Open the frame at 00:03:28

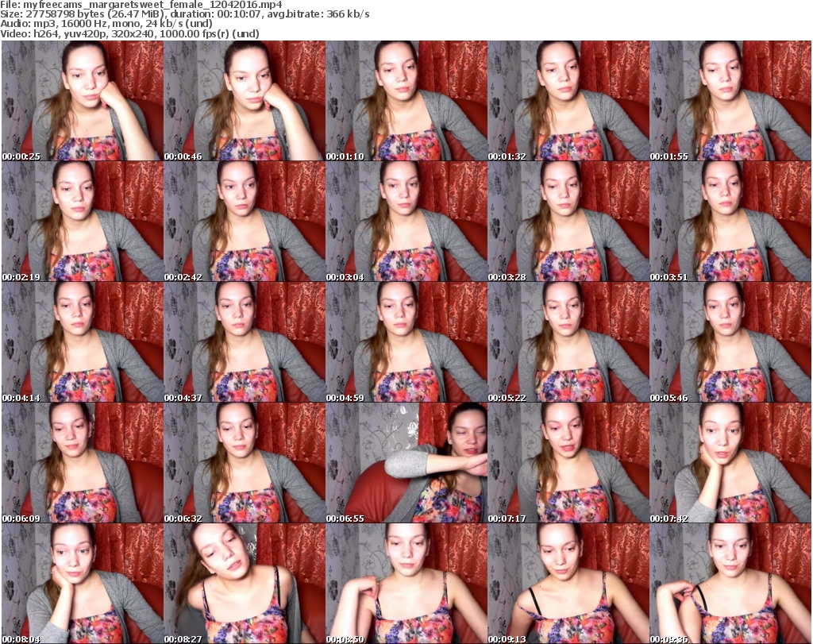(568, 222)
